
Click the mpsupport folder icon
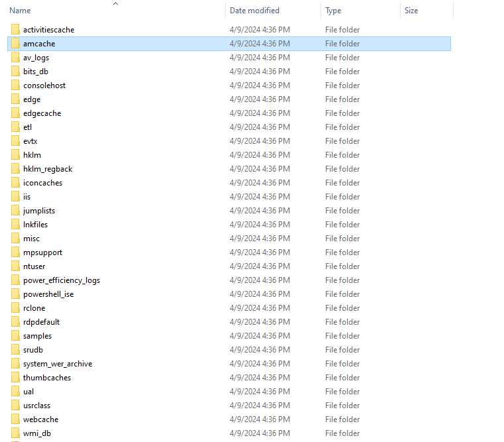tap(15, 252)
